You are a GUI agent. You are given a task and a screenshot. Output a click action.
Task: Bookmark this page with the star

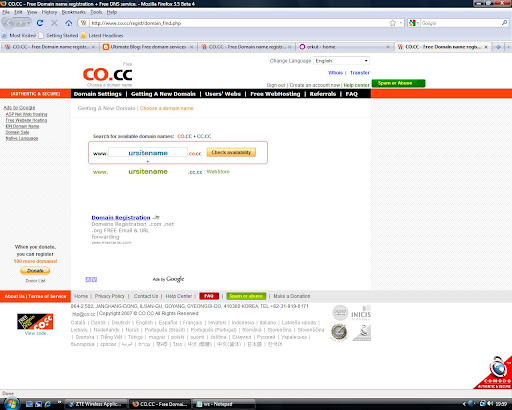click(393, 23)
